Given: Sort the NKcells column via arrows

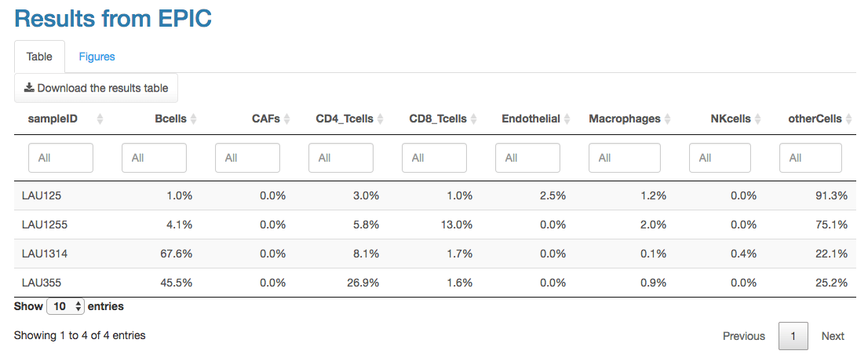Looking at the screenshot, I should tap(757, 119).
